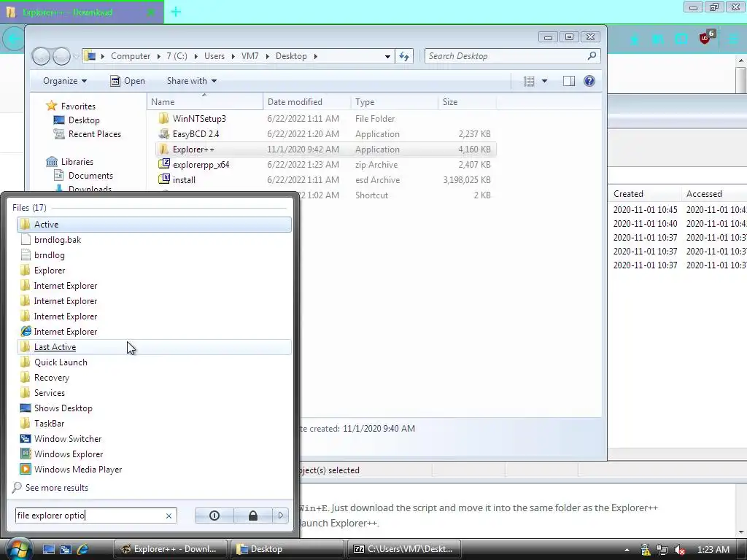Sort by Size column header
The image size is (747, 560).
pos(466,102)
